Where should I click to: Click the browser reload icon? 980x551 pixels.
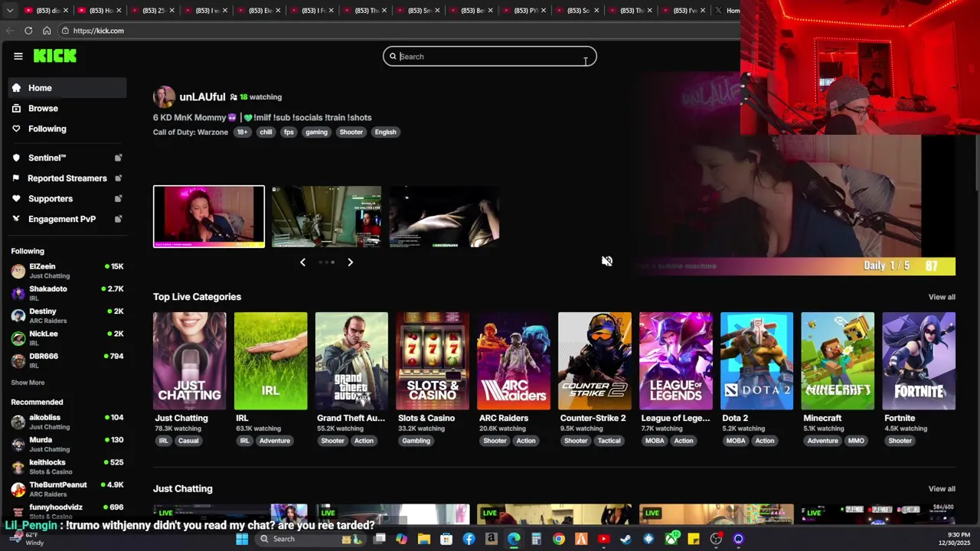click(x=28, y=31)
